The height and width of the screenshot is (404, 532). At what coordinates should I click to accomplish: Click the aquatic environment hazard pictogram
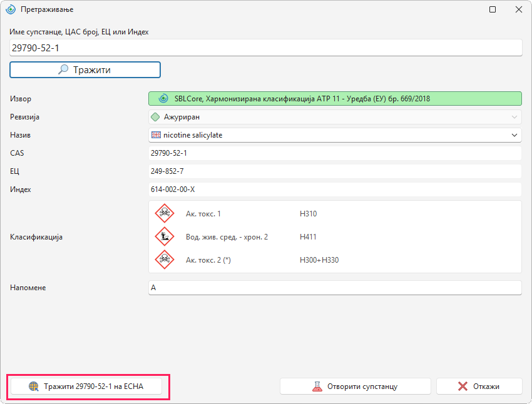(x=165, y=236)
